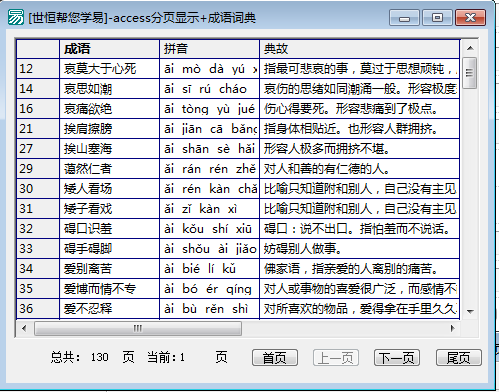The height and width of the screenshot is (392, 499).
Task: Select the 典故 column header
Action: click(360, 49)
